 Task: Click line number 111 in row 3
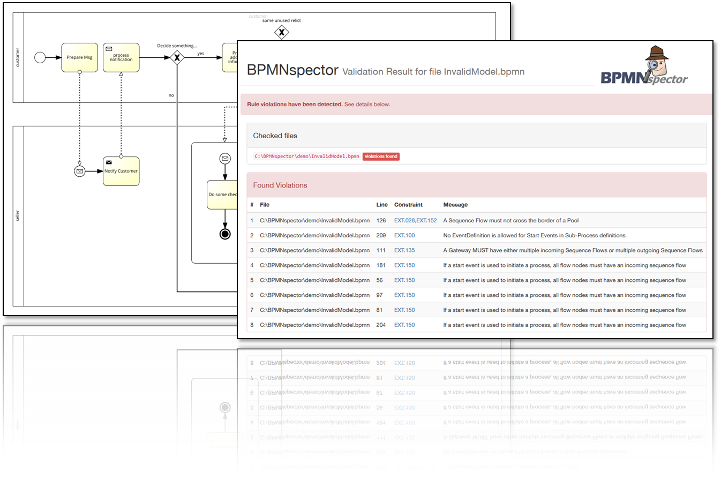(381, 250)
